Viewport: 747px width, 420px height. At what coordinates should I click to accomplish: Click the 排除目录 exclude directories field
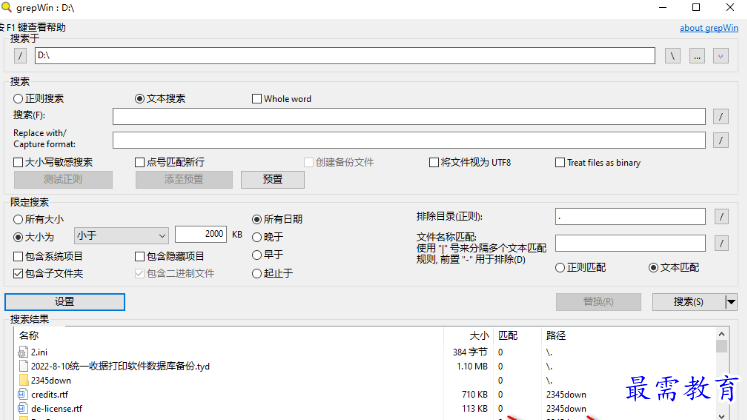click(x=630, y=217)
